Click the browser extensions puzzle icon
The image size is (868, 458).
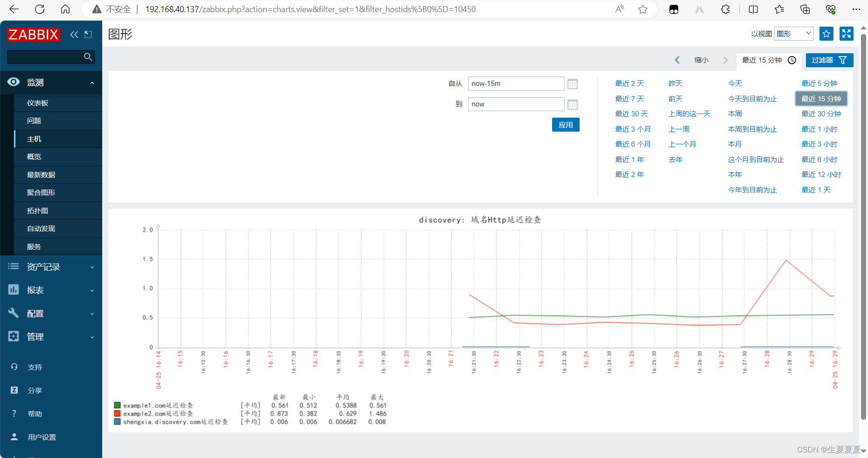725,9
